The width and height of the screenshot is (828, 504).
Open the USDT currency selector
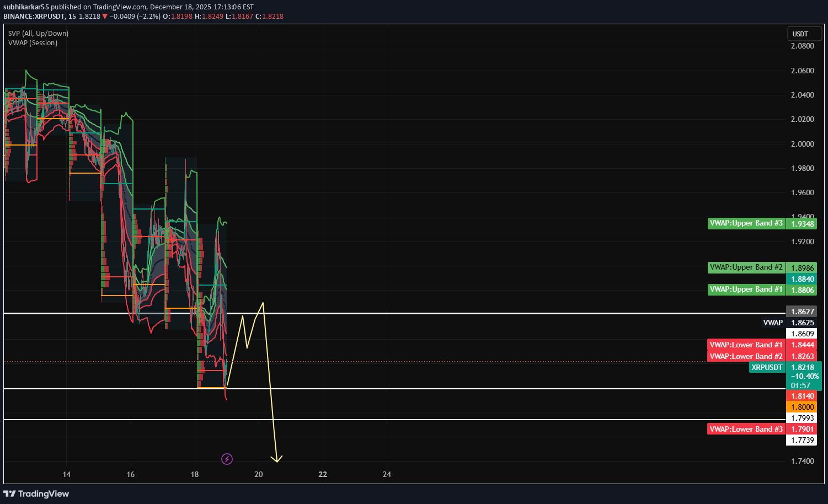pos(804,34)
